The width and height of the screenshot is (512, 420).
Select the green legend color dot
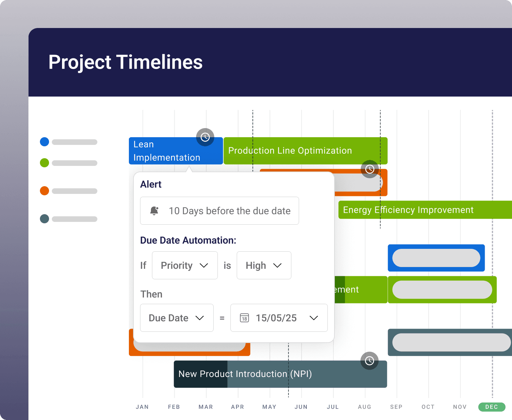tap(44, 163)
